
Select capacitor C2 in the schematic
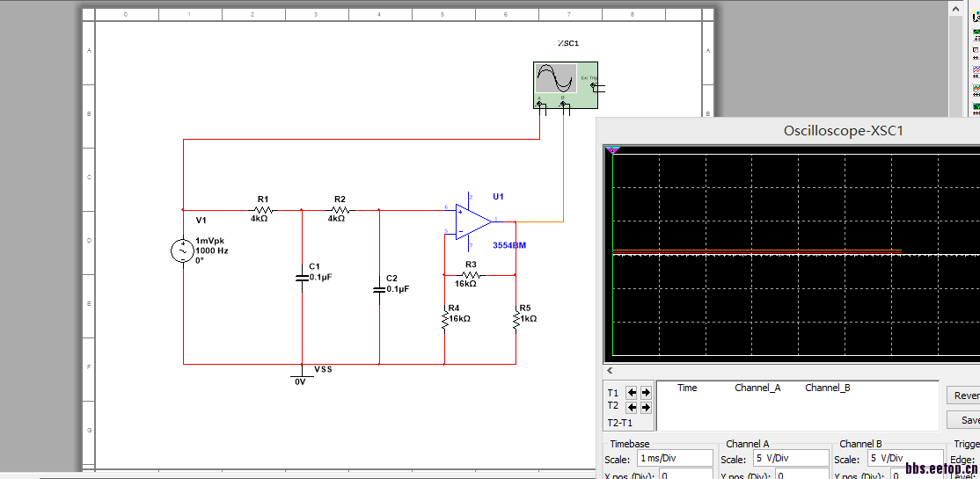pyautogui.click(x=379, y=287)
